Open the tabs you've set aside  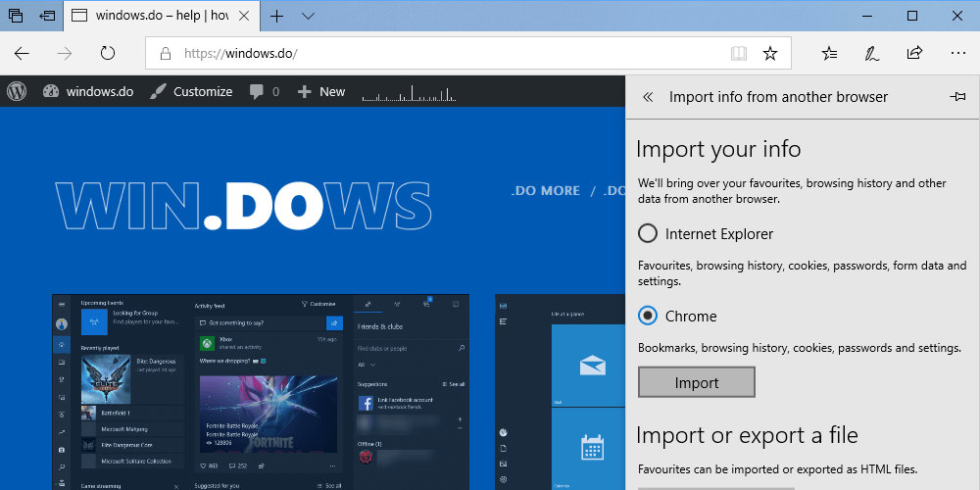click(x=16, y=16)
